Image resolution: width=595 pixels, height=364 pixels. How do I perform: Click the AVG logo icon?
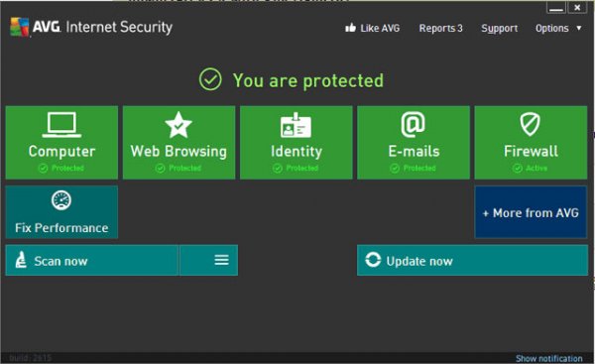(x=20, y=27)
